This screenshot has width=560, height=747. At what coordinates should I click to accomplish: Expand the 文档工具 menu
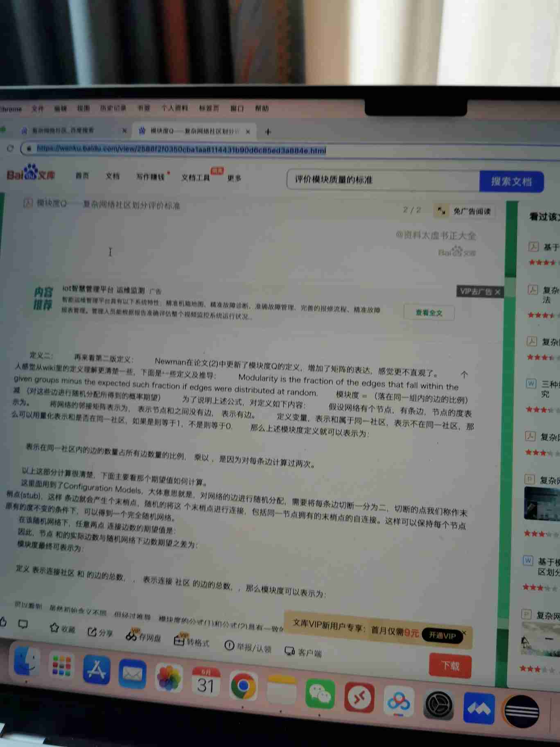point(196,177)
